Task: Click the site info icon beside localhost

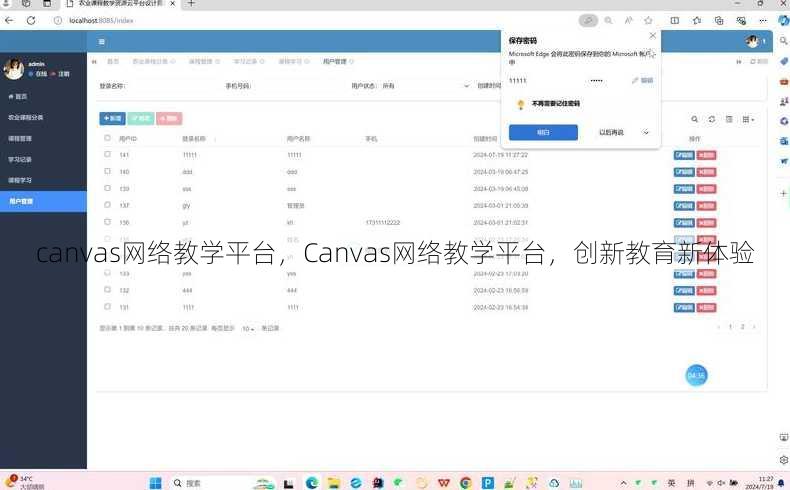Action: tap(58, 20)
